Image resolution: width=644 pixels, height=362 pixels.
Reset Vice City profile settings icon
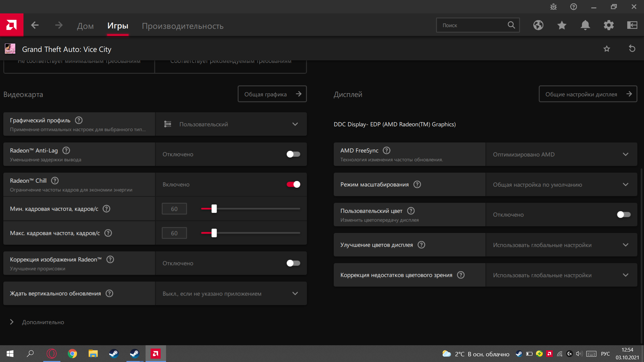click(x=632, y=49)
